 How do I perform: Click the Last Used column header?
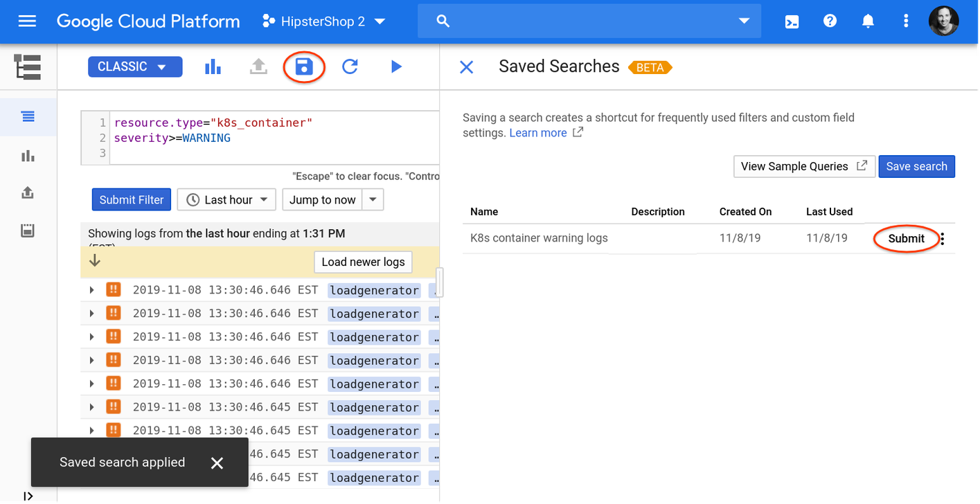829,212
